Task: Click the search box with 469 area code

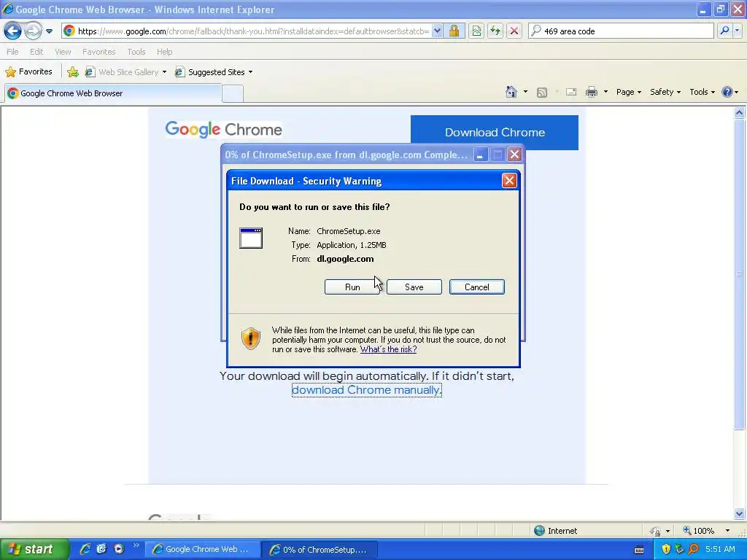Action: [622, 31]
